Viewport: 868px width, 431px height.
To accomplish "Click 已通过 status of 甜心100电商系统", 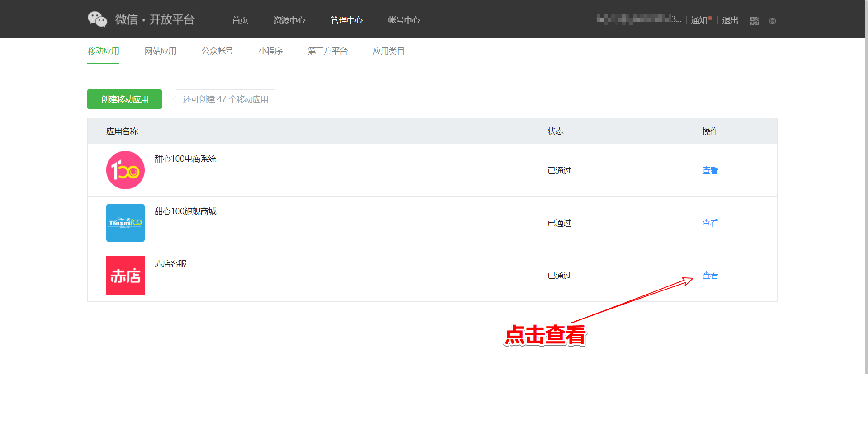I will click(x=559, y=170).
